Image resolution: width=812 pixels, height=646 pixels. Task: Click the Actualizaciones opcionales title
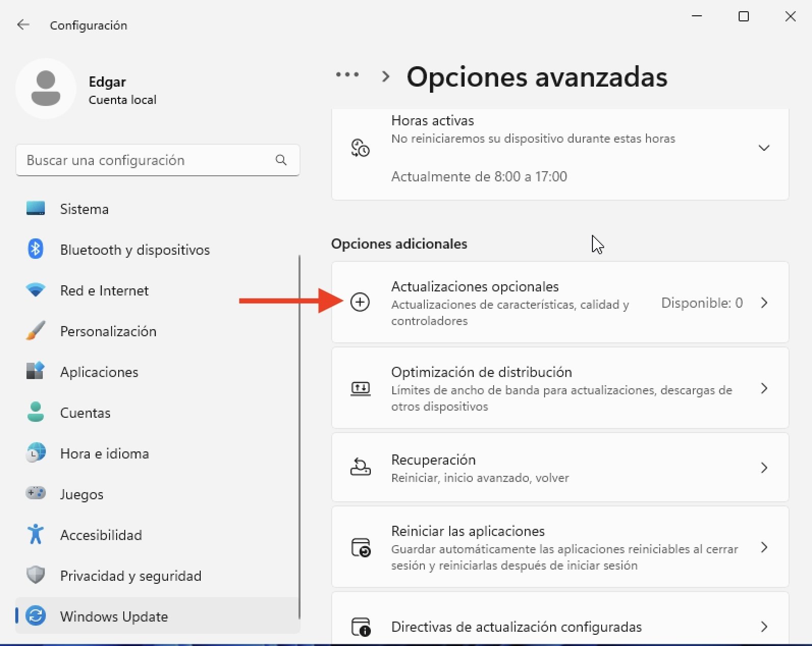(475, 286)
